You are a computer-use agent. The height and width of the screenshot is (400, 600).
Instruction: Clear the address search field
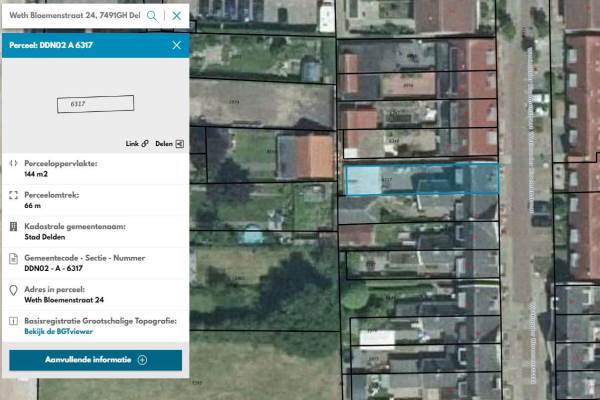click(x=176, y=16)
